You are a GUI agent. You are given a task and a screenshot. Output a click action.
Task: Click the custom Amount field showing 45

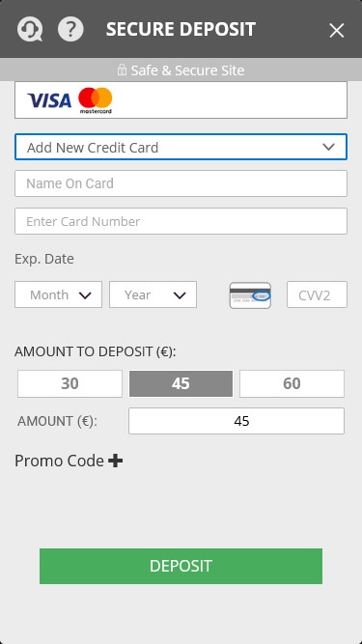click(237, 421)
